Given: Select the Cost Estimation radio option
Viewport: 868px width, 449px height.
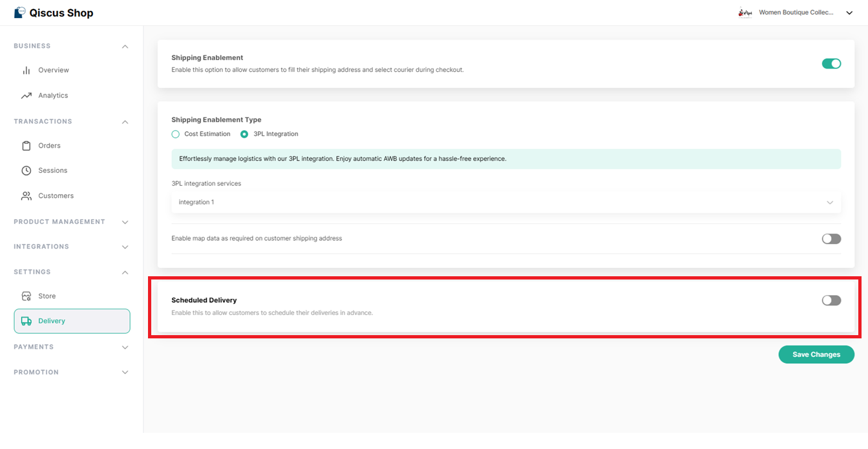Looking at the screenshot, I should pos(176,134).
